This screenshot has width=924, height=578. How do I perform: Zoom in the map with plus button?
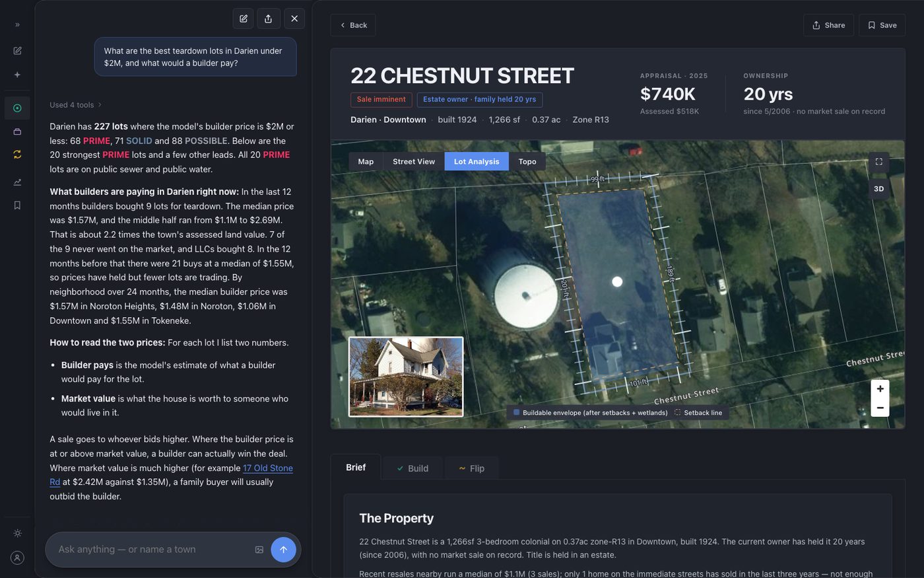coord(880,389)
